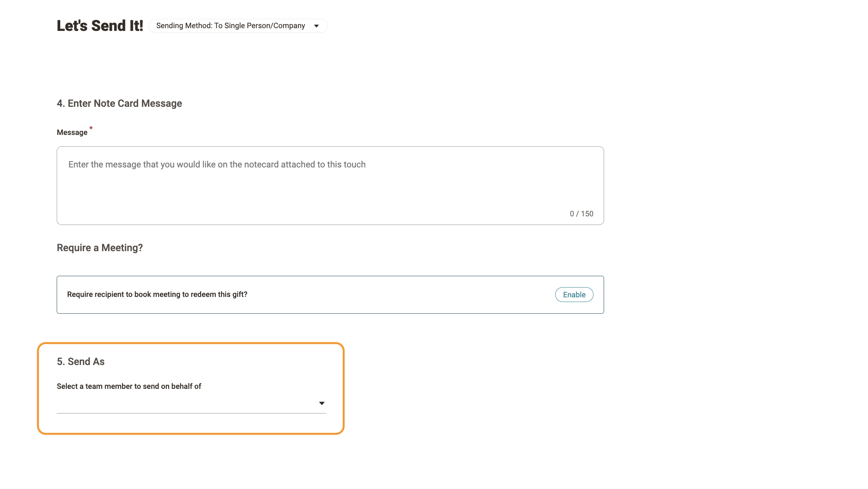Screen dimensions: 868x489
Task: Click the 0 / 150 character counter
Action: tap(581, 214)
